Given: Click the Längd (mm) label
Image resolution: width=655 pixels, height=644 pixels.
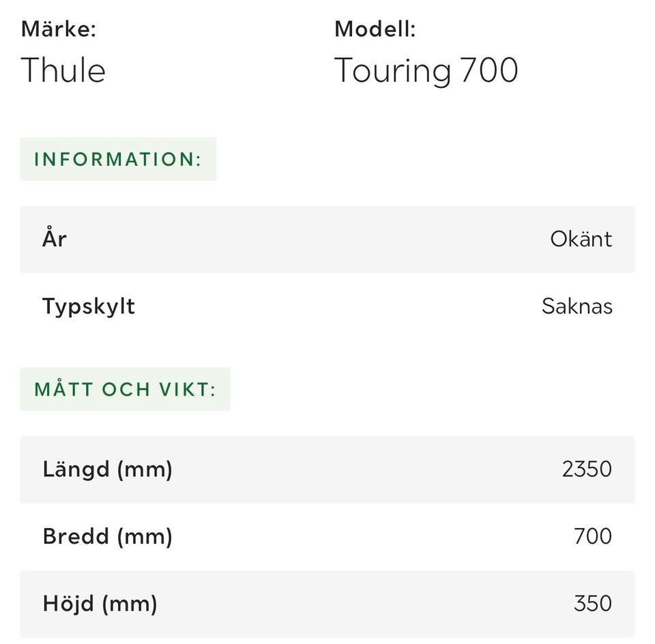Looking at the screenshot, I should tap(107, 469).
